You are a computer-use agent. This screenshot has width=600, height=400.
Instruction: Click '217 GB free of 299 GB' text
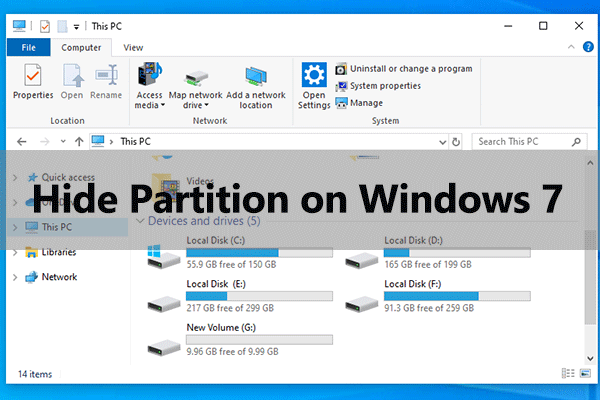coord(230,308)
